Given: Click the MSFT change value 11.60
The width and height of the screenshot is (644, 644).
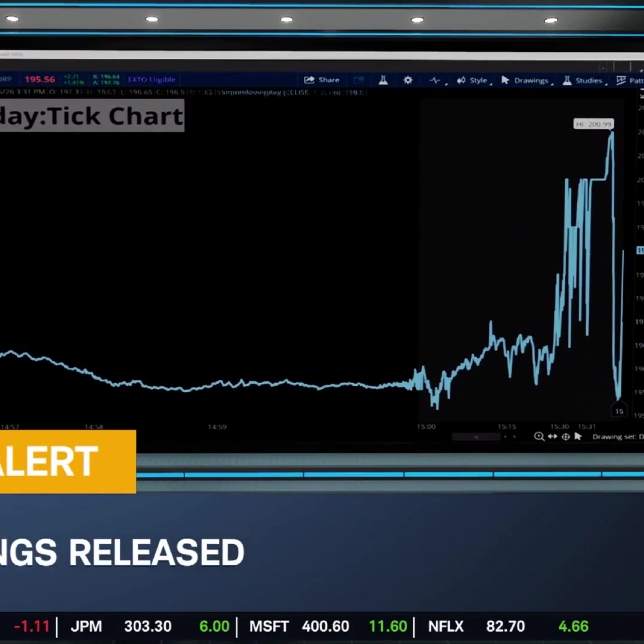Looking at the screenshot, I should 388,626.
